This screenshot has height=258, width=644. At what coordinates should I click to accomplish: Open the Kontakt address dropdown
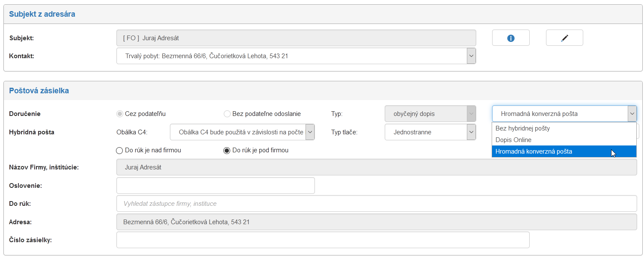(471, 56)
